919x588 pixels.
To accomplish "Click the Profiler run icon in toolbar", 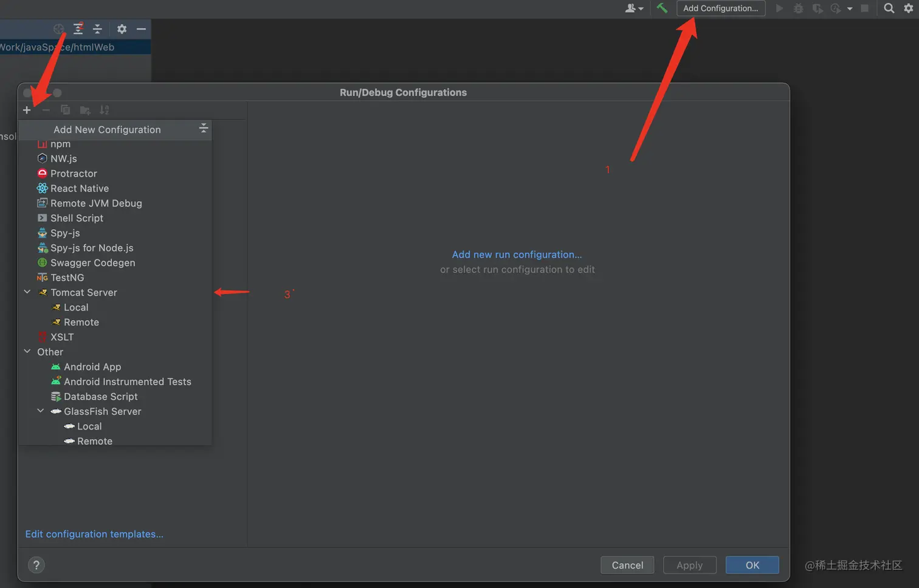I will pos(836,9).
